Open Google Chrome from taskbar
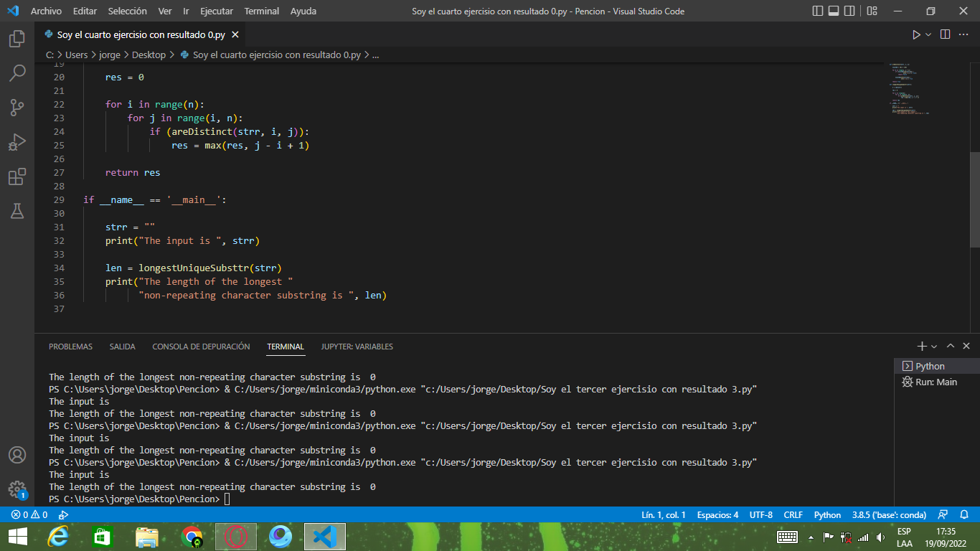The image size is (980, 551). 192,537
